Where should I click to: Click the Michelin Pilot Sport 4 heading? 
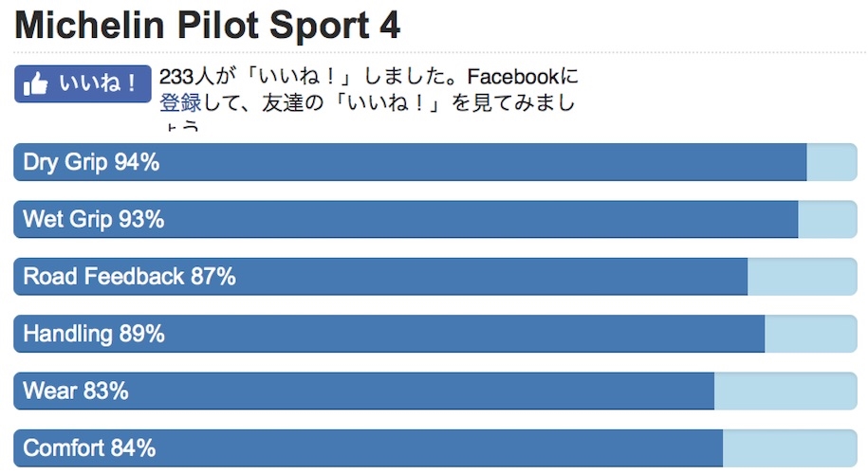[x=208, y=26]
